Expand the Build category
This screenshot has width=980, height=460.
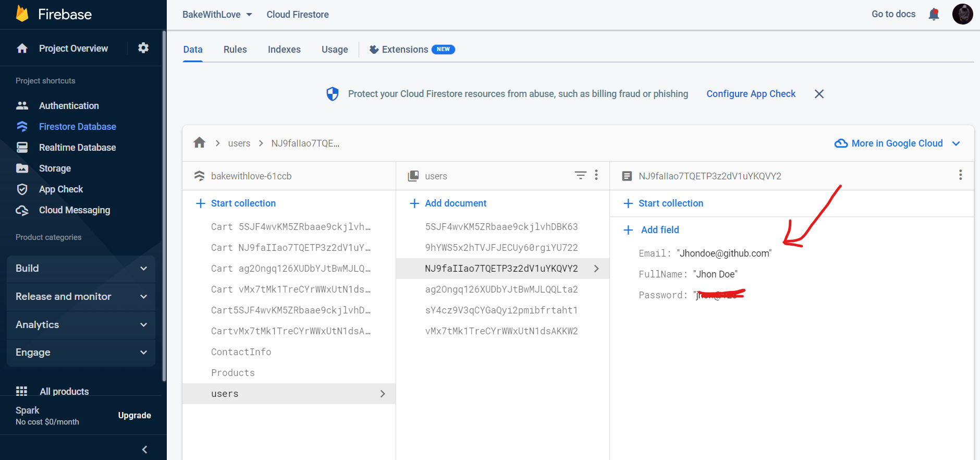(x=81, y=268)
